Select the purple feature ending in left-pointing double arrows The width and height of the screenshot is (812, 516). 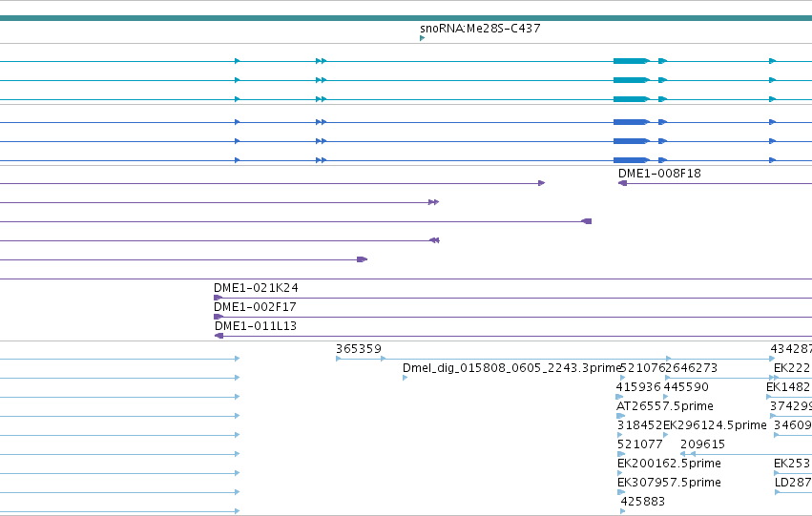pos(219,240)
